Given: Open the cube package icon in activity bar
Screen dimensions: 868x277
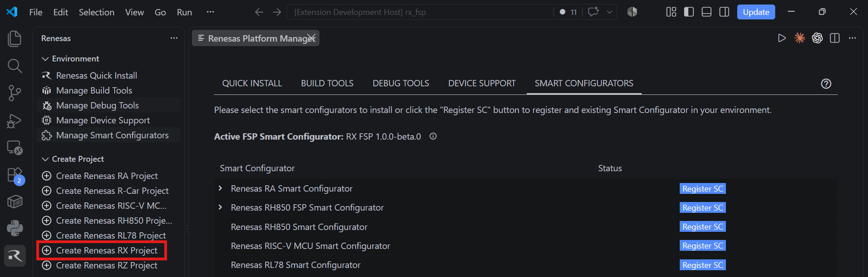Looking at the screenshot, I should [x=14, y=202].
